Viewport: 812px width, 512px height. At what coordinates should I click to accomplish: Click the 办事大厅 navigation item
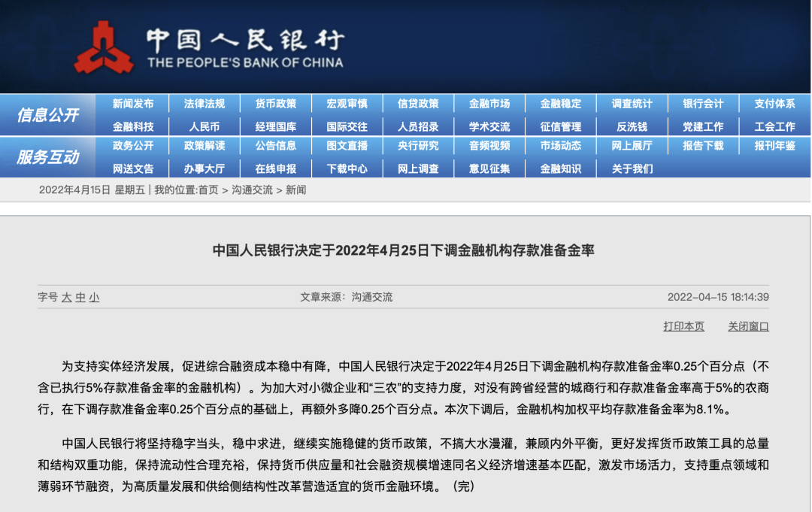(x=205, y=169)
